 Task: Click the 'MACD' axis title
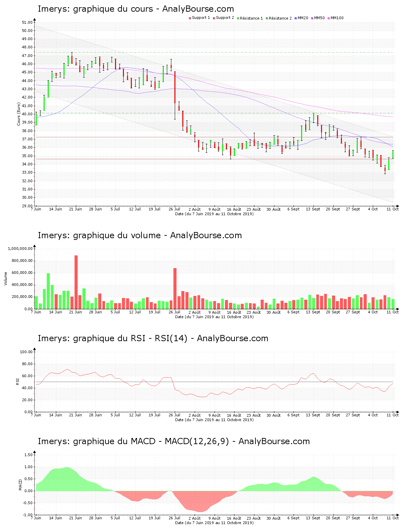20,485
